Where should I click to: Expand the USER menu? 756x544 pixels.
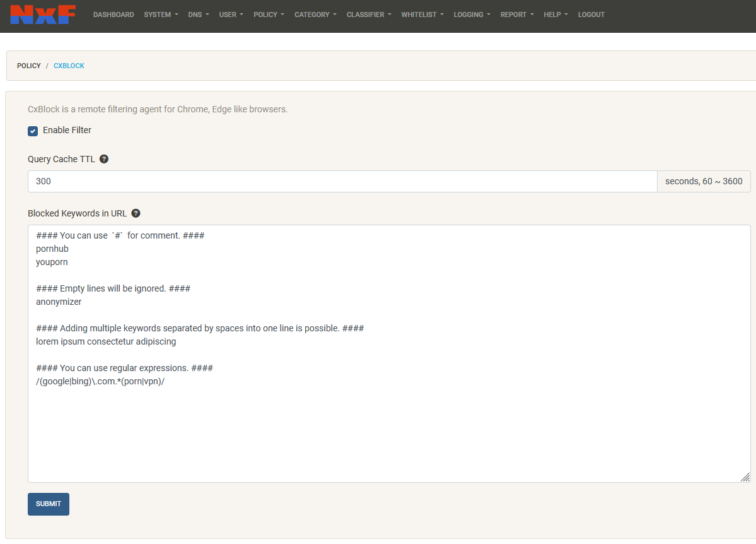click(231, 15)
